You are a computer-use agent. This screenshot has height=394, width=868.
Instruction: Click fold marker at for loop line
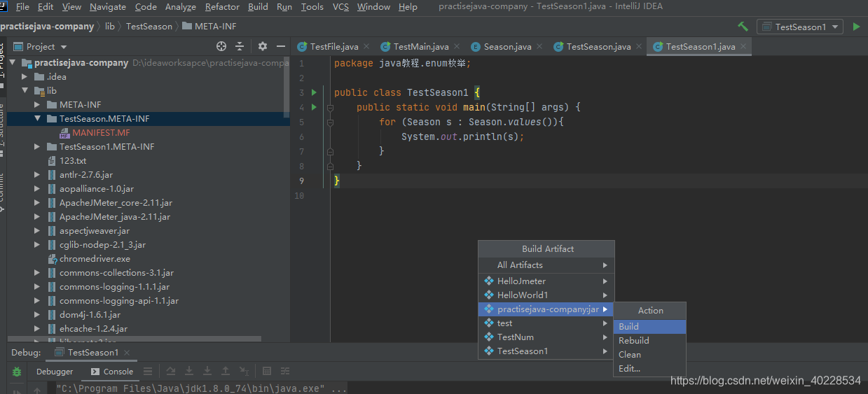[329, 122]
